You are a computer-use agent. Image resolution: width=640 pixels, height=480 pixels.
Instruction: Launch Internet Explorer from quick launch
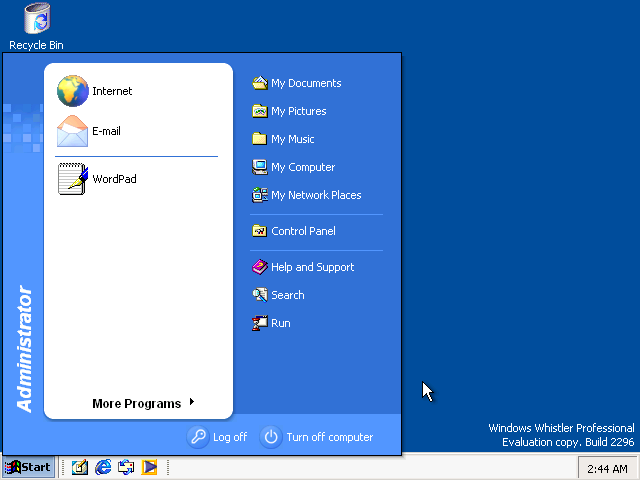tap(103, 467)
